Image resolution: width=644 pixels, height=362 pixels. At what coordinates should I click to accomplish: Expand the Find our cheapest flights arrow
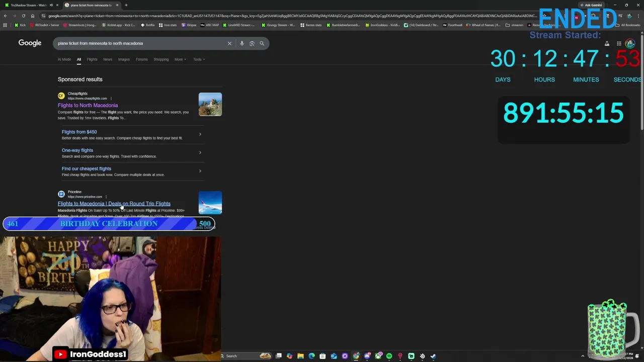[200, 171]
